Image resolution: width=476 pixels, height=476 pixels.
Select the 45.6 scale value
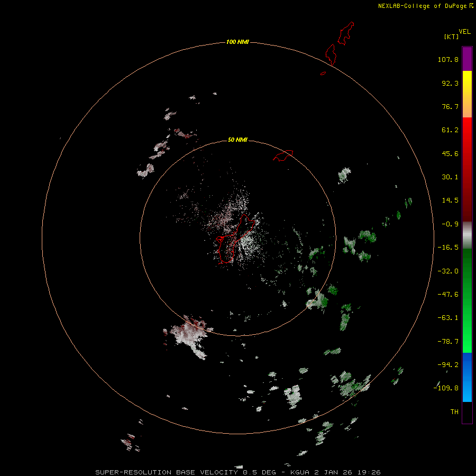click(x=450, y=153)
